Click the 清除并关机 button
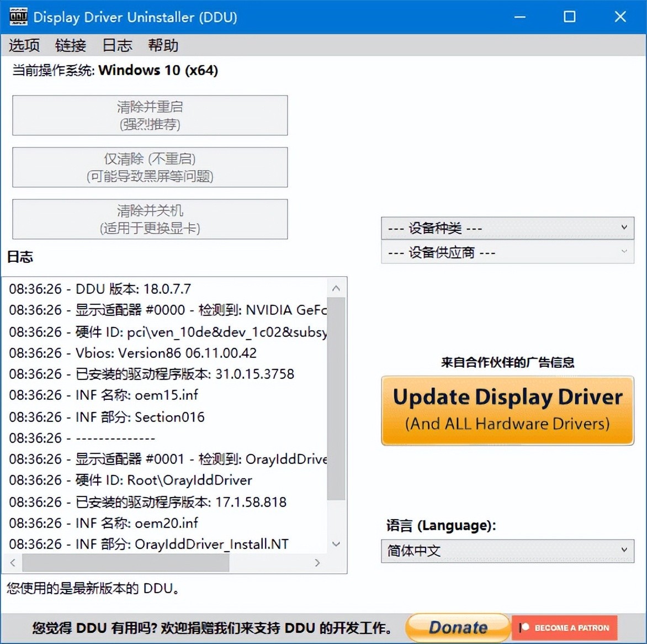647x644 pixels. pos(150,219)
